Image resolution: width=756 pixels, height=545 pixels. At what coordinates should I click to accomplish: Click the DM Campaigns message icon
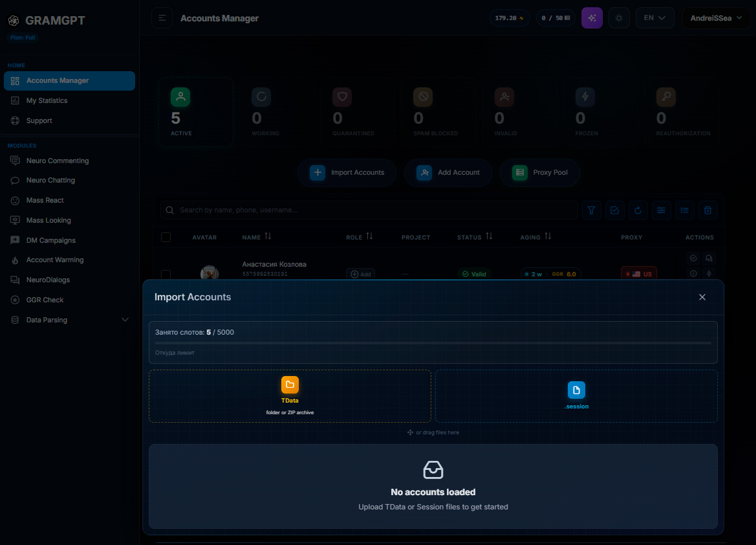pos(15,240)
